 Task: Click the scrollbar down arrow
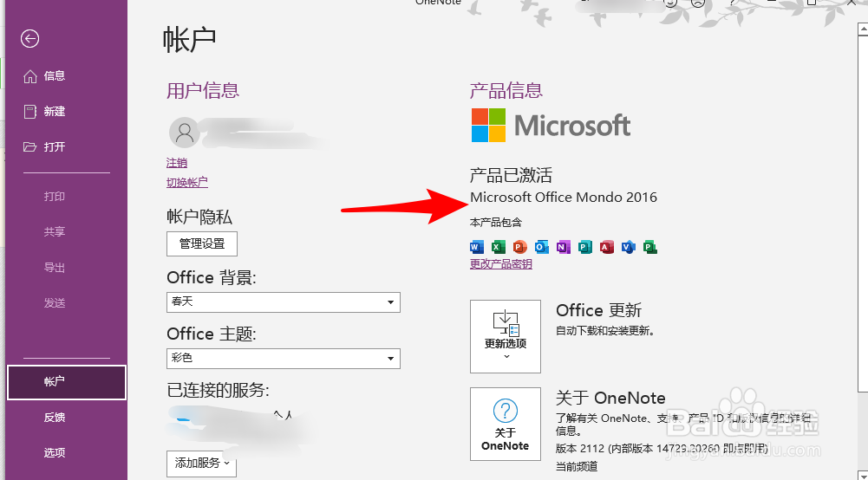[x=863, y=475]
